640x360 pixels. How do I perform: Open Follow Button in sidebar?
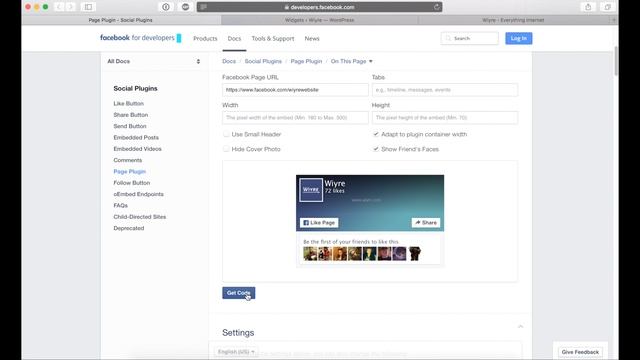[x=132, y=183]
